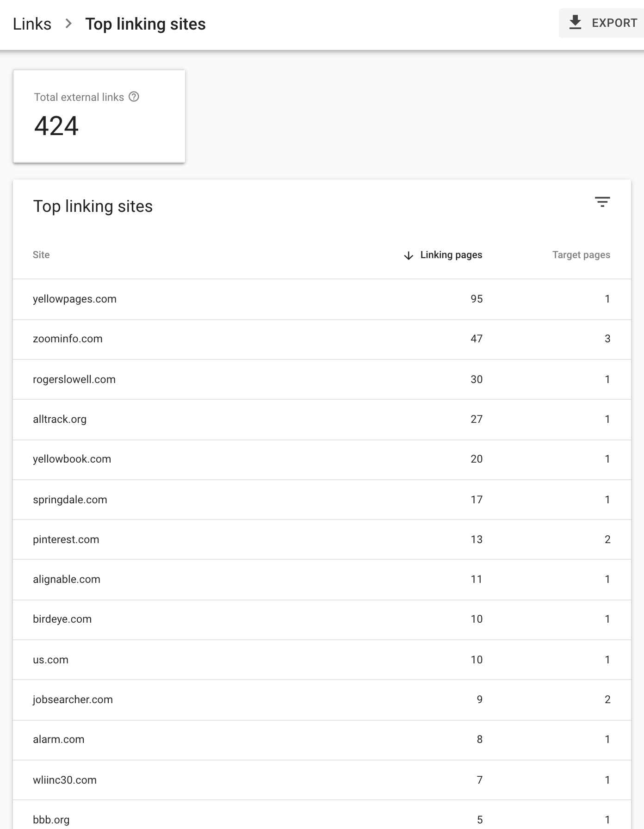Viewport: 644px width, 829px height.
Task: Open the wliinc30.com row
Action: (64, 780)
